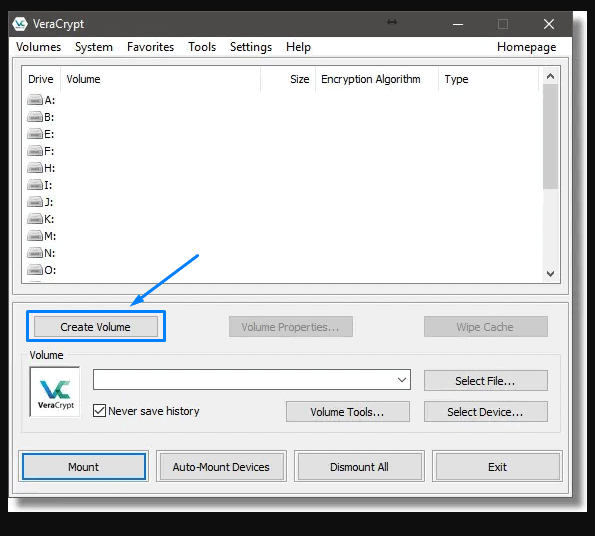The height and width of the screenshot is (536, 595).
Task: Minimize the VeraCrypt window
Action: click(x=458, y=24)
